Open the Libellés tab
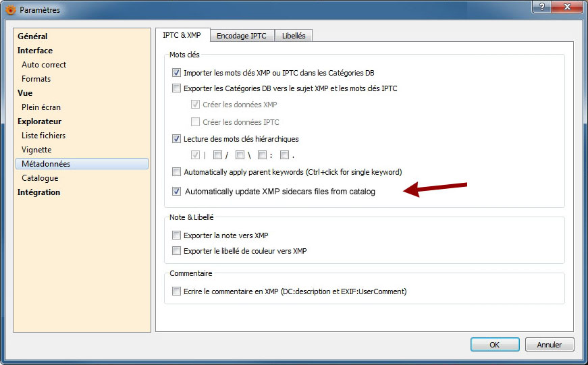This screenshot has width=588, height=365. click(294, 36)
